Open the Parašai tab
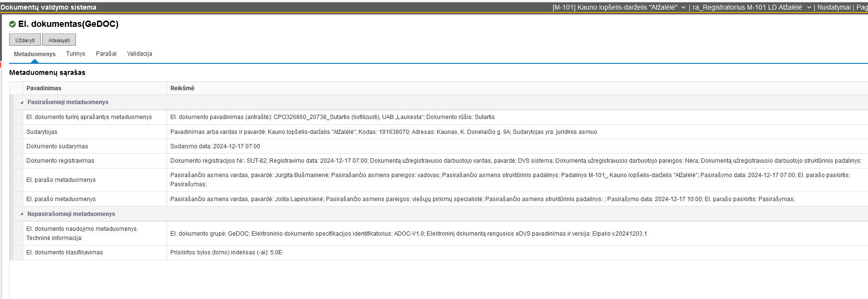Image resolution: width=868 pixels, height=299 pixels. (106, 54)
